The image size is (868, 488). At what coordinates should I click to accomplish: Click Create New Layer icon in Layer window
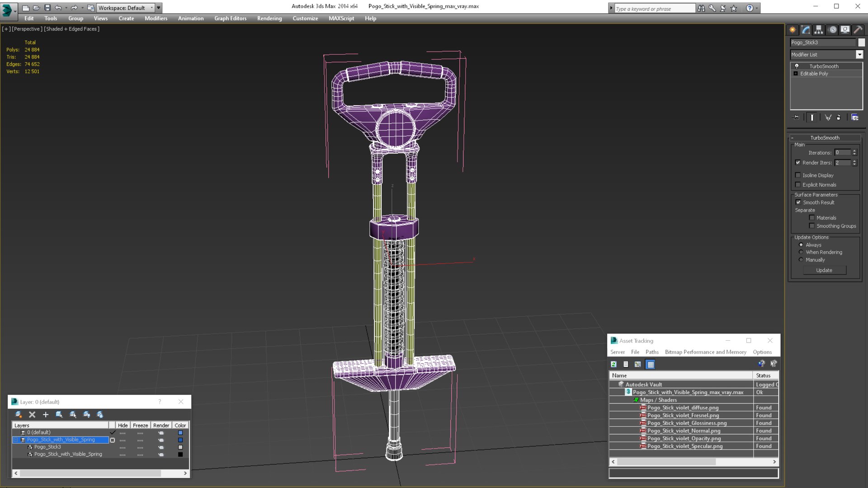(x=19, y=414)
